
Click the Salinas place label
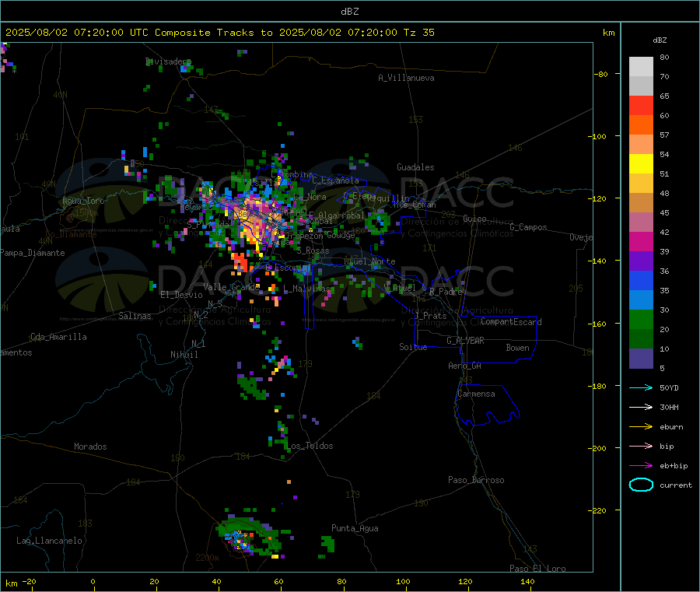135,316
